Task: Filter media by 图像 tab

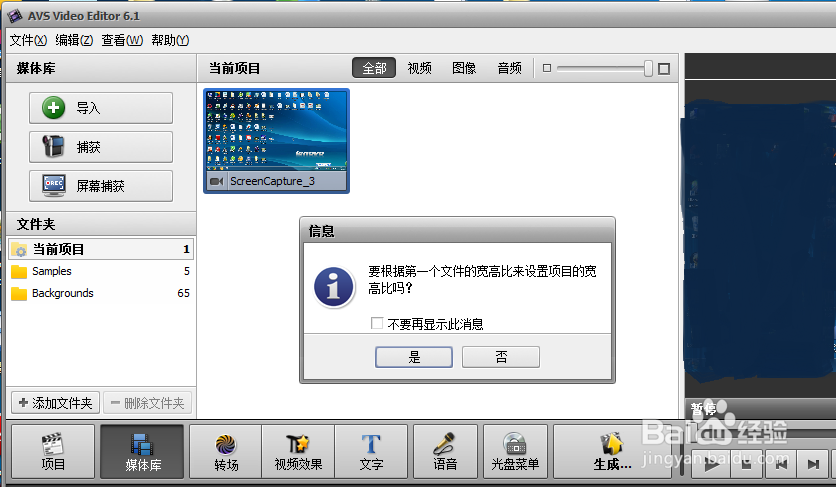Action: [x=464, y=68]
